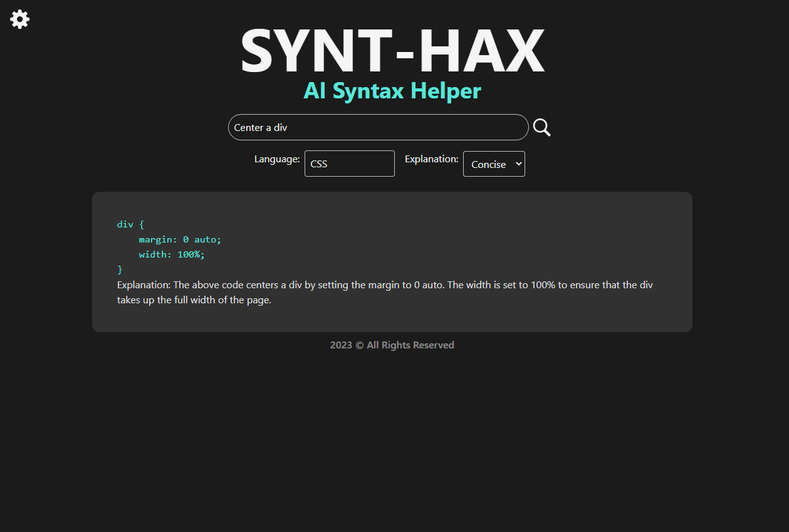Click the search icon beside the query box

(541, 127)
